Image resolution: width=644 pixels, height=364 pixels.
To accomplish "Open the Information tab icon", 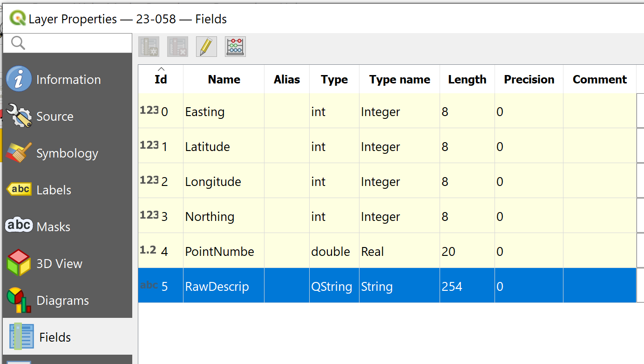I will coord(19,79).
